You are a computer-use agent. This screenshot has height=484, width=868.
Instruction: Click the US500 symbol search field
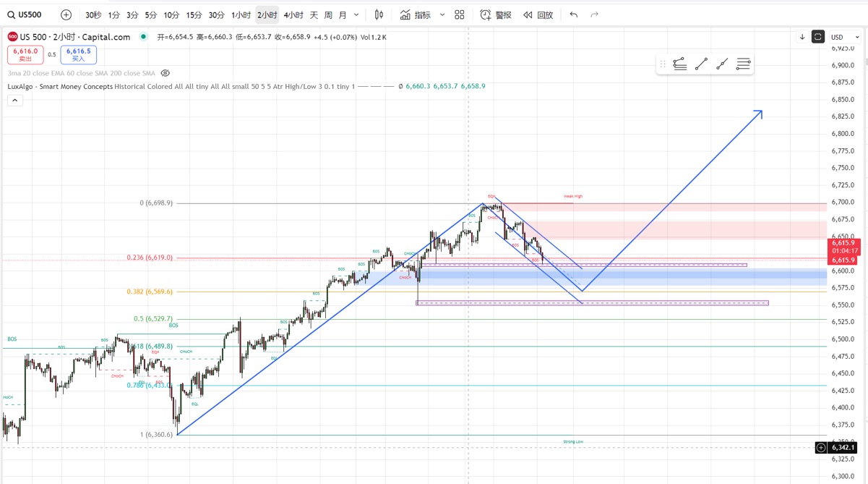tap(26, 14)
